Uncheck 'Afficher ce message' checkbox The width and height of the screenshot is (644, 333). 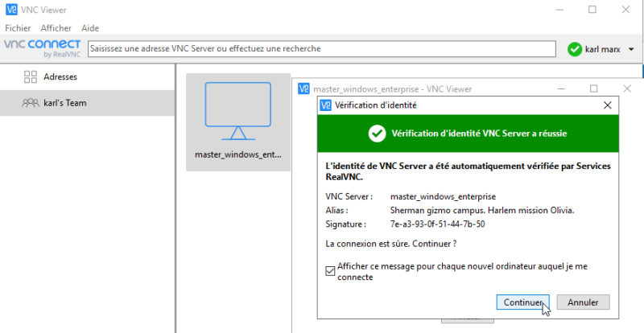pos(330,271)
